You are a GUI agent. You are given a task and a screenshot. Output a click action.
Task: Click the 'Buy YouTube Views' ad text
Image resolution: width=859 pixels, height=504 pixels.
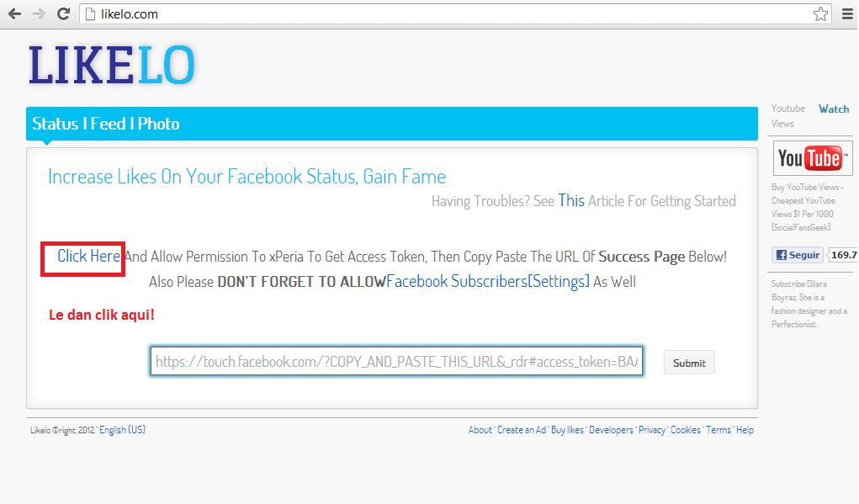point(808,207)
